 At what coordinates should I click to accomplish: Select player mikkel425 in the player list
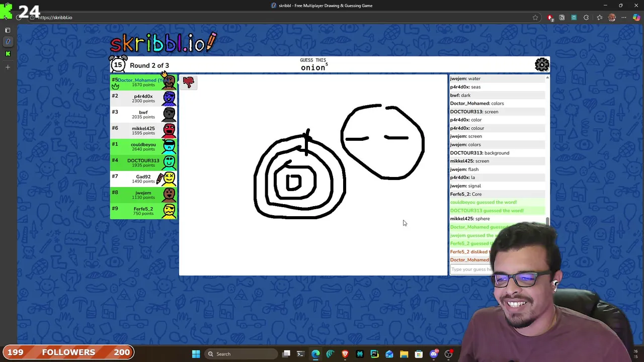point(143,131)
